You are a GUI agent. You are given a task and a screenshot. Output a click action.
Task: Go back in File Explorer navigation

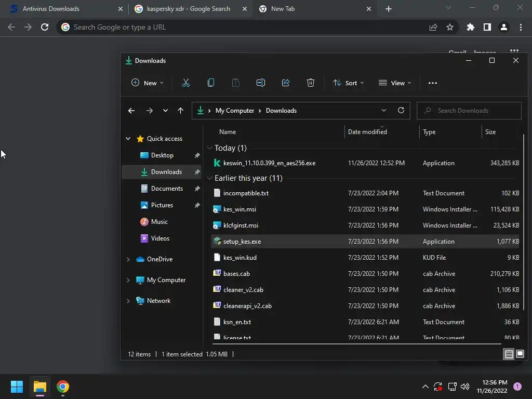click(131, 111)
